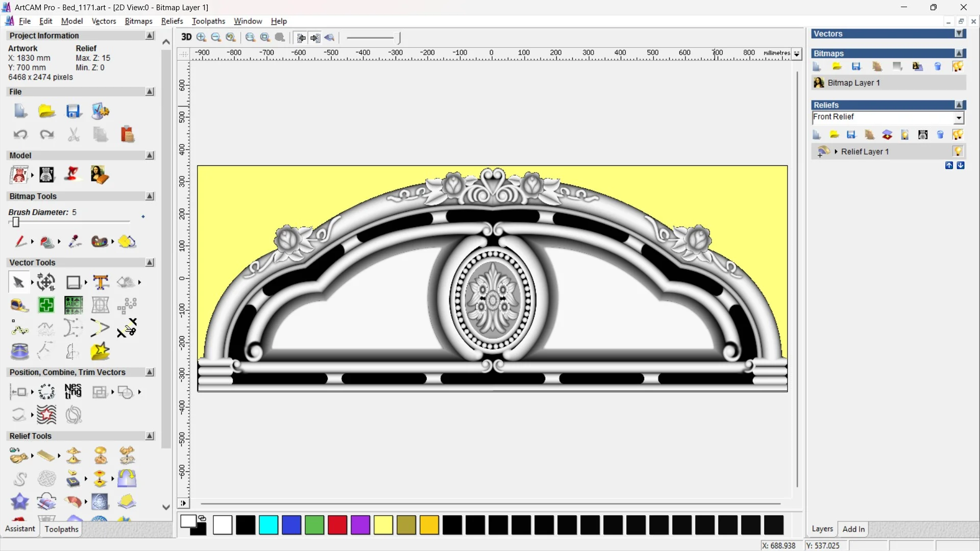Toggle Relief Layer 1 visibility lightbulb
This screenshot has width=980, height=551.
pyautogui.click(x=958, y=152)
